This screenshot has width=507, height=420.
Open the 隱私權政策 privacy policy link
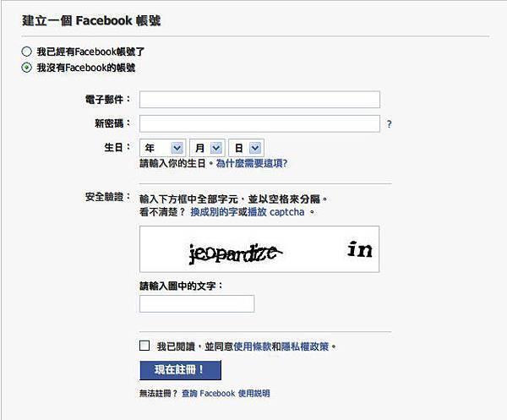[x=305, y=346]
